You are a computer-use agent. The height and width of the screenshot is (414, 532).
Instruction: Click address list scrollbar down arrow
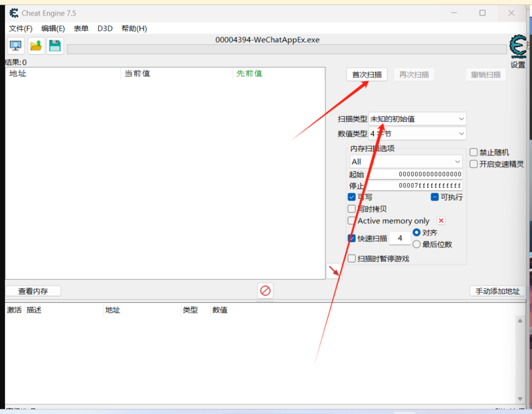coord(520,399)
